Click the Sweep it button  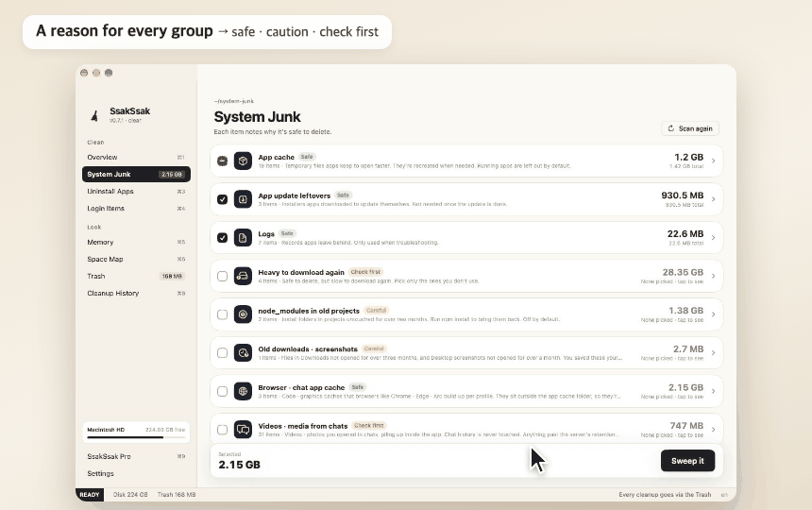[687, 461]
